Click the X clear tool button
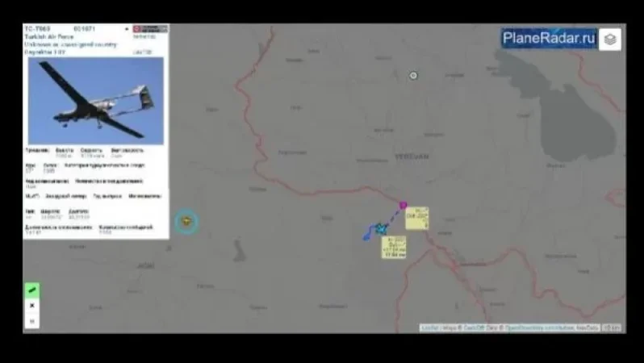 32,306
